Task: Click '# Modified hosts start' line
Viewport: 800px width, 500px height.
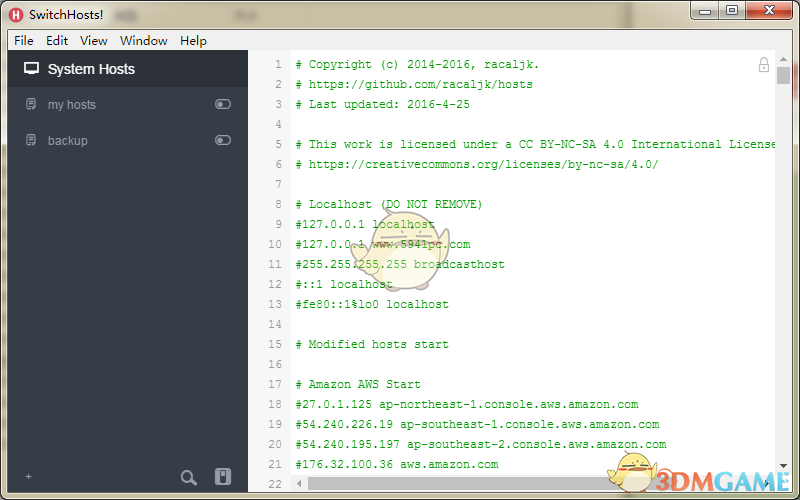Action: click(372, 344)
